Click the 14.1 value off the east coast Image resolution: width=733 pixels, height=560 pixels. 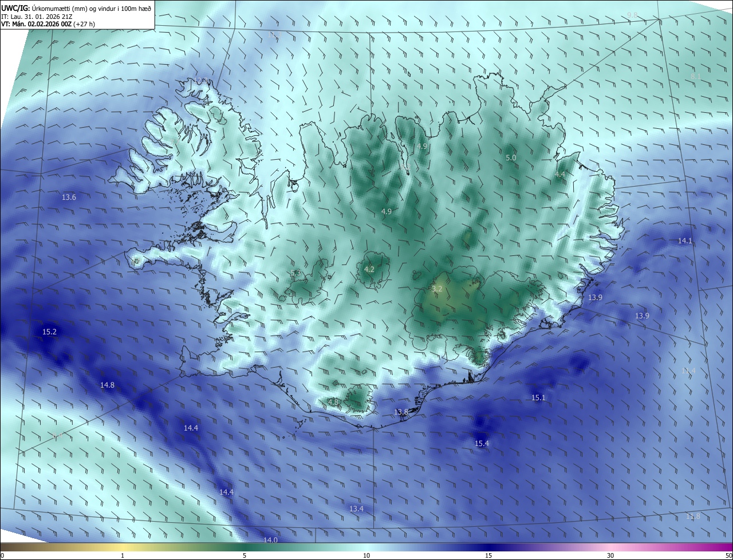(685, 241)
